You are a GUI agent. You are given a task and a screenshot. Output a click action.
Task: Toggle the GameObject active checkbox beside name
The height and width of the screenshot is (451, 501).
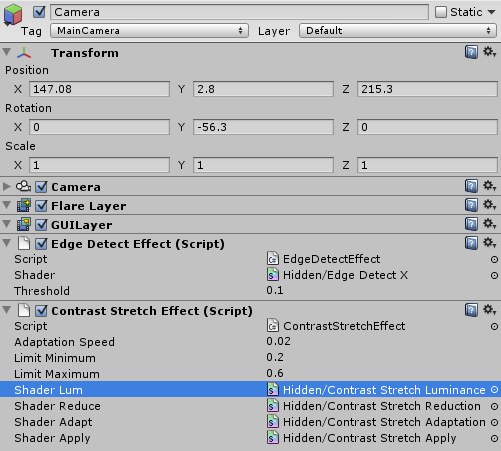point(39,12)
